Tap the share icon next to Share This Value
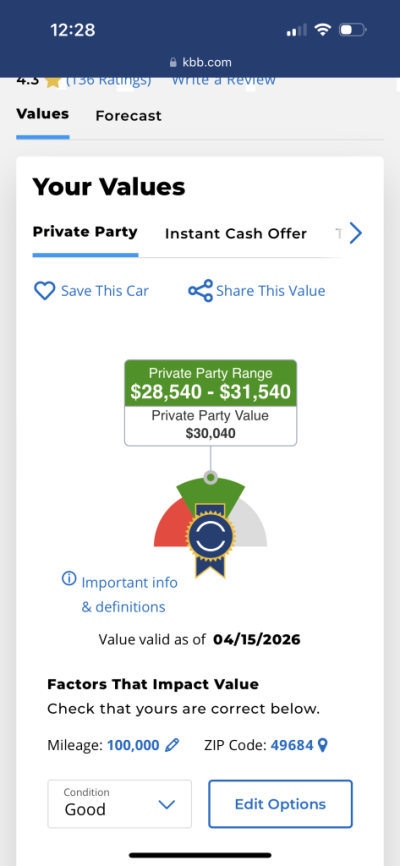400x866 pixels. pos(200,291)
